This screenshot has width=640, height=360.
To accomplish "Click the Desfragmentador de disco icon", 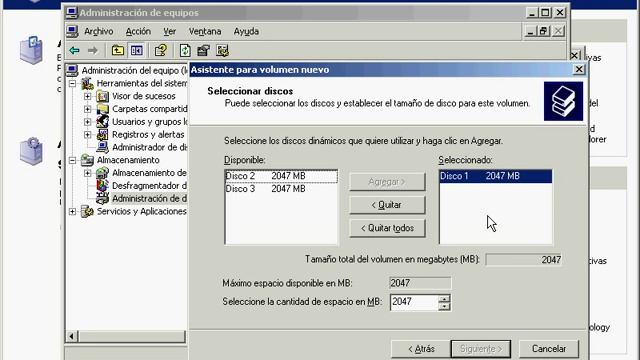I will coord(102,185).
